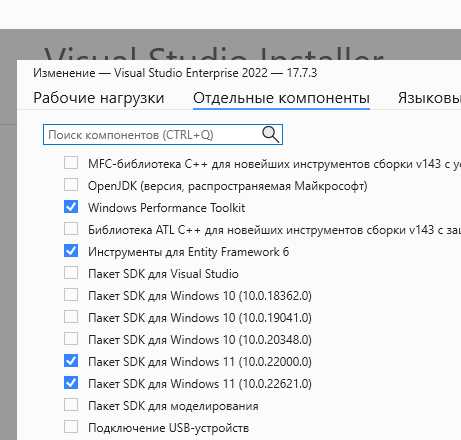Uncheck Windows 11 SDK 10.0.22621.0
The height and width of the screenshot is (440, 461).
pos(71,383)
